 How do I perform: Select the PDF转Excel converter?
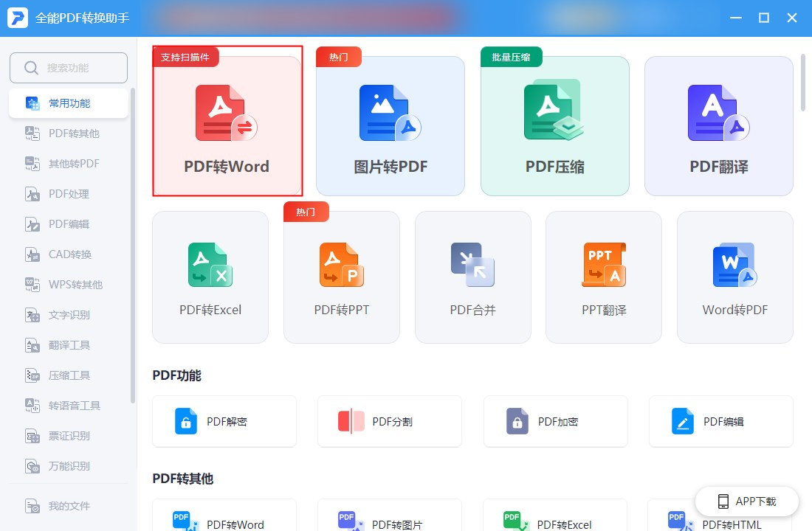point(210,277)
